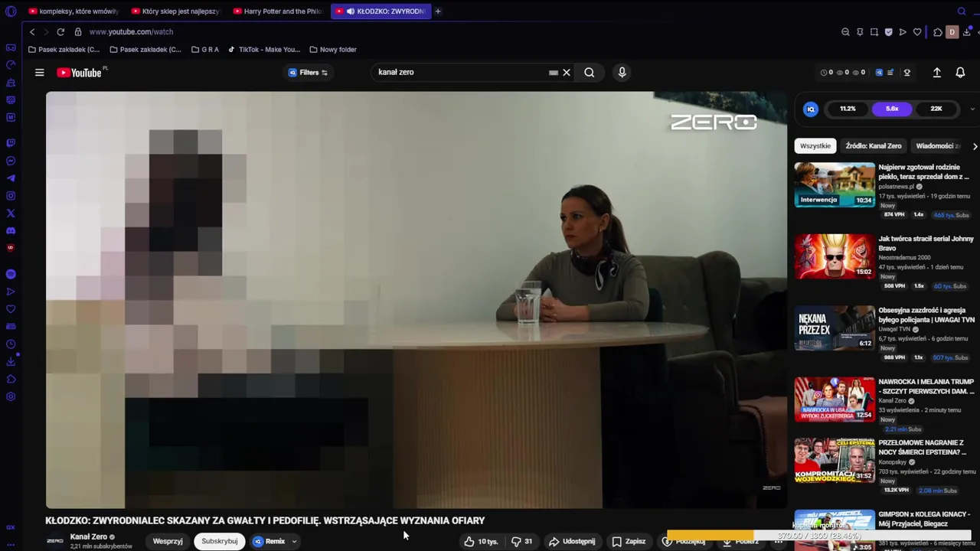Open a new browser tab with plus
This screenshot has width=980, height=551.
coord(438,11)
